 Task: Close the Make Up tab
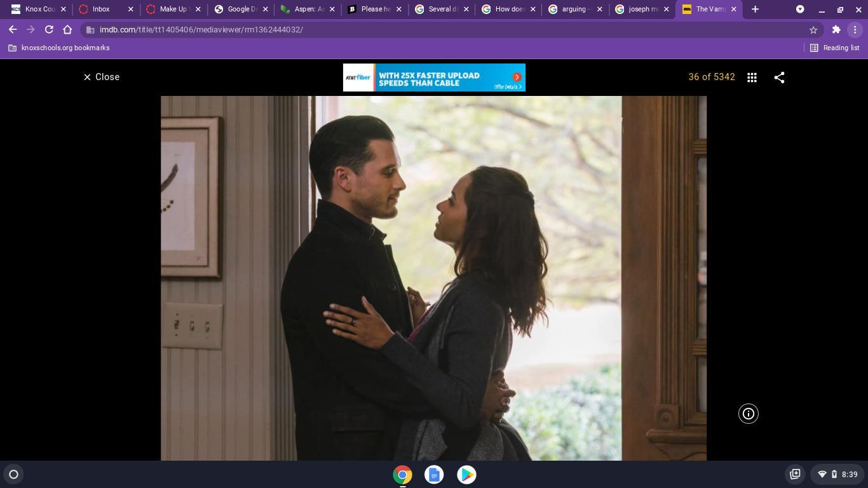click(198, 10)
